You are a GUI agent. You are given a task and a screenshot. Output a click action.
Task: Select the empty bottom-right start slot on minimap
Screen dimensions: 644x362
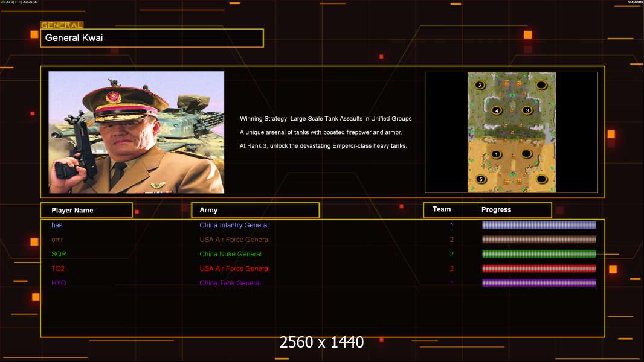click(x=542, y=179)
